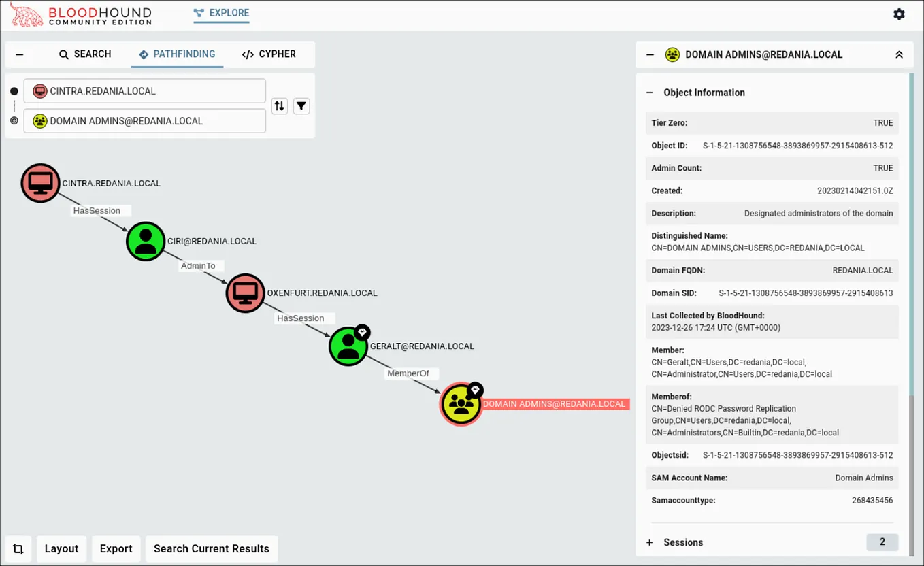Click the DOMAIN ADMINS group node
The width and height of the screenshot is (924, 566).
point(461,404)
